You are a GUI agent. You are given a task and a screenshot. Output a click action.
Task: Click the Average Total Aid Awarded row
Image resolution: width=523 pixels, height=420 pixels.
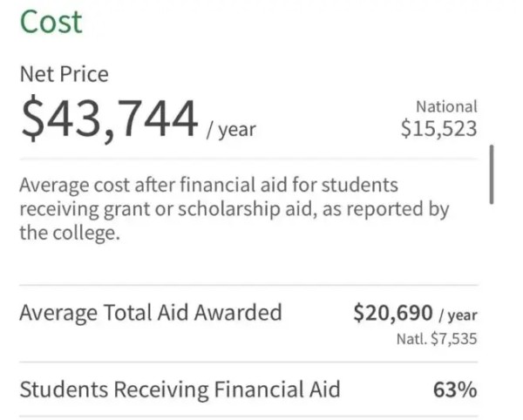[150, 312]
